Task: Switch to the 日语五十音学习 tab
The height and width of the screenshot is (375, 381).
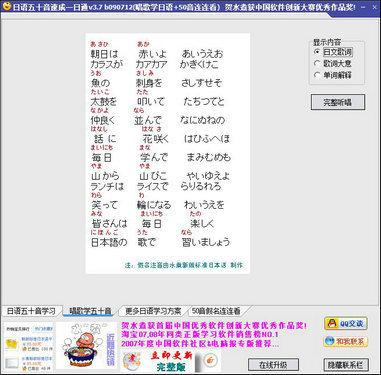Action: click(x=31, y=311)
